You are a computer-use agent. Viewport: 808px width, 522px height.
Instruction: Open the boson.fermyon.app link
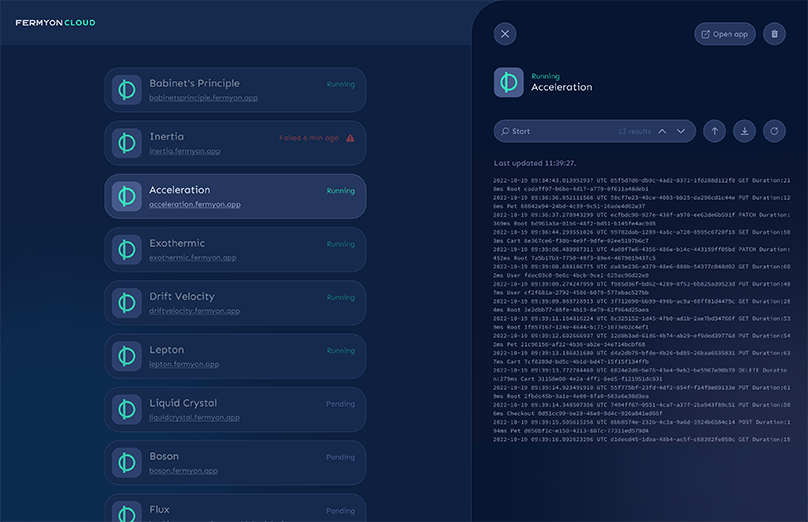(183, 471)
